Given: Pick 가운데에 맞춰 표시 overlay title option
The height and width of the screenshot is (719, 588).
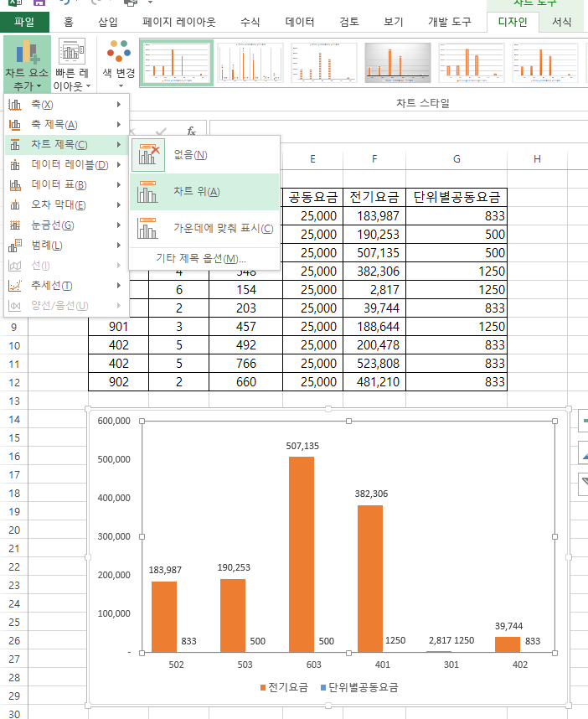Looking at the screenshot, I should 222,229.
